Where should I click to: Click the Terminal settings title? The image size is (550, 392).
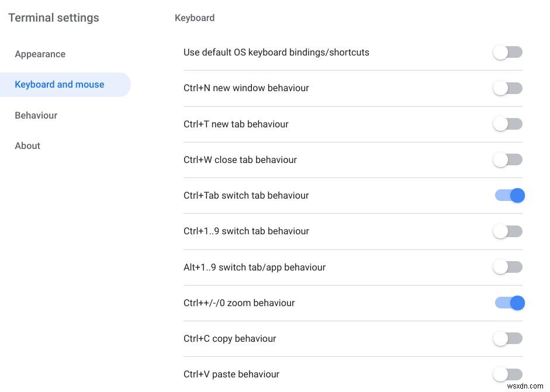tap(54, 18)
